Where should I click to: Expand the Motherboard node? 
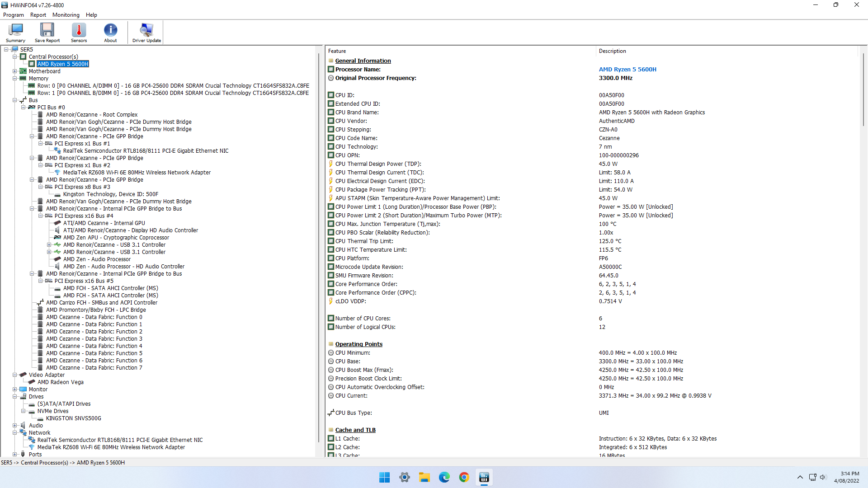14,71
